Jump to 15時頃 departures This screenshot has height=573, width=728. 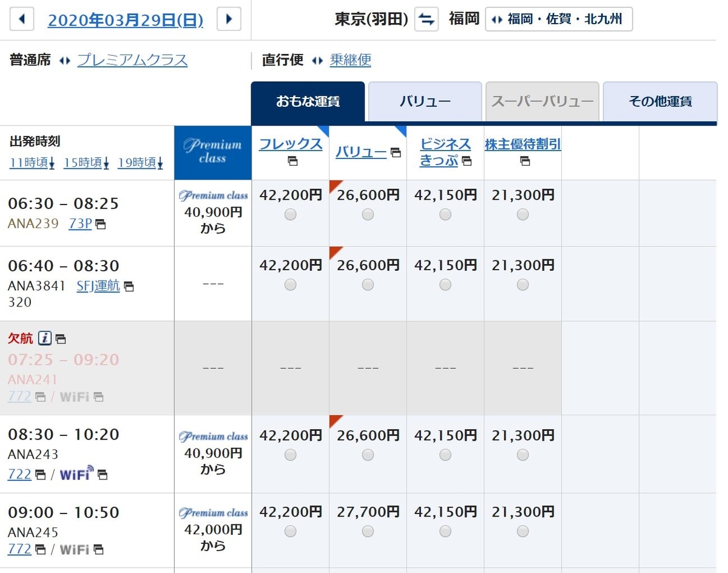click(x=86, y=163)
